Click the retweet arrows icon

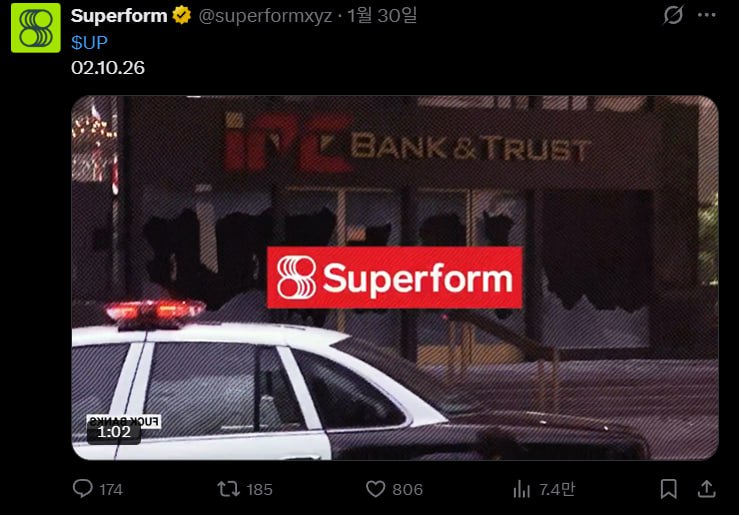[229, 489]
